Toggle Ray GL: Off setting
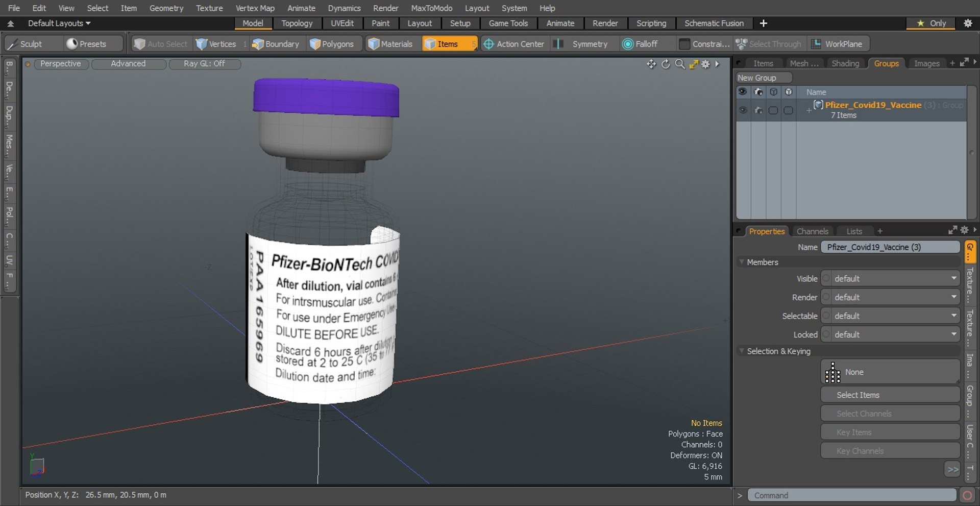Image resolution: width=980 pixels, height=506 pixels. [204, 64]
